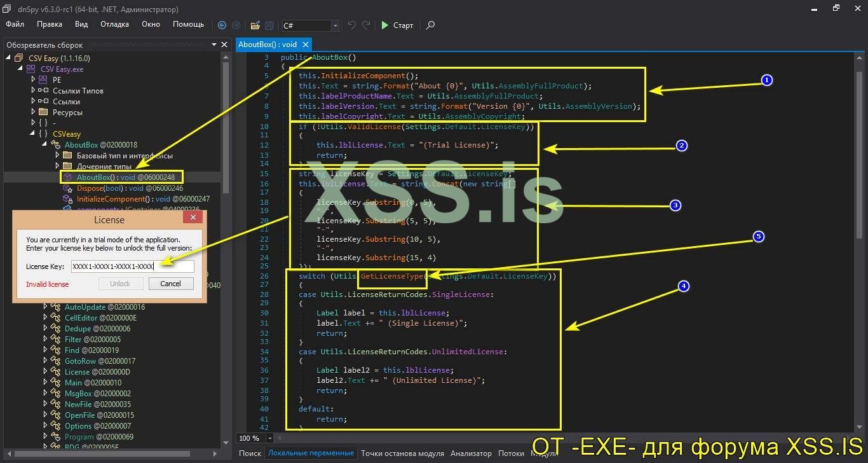Expand the Main @02000010 class node
This screenshot has height=463, width=868.
point(45,382)
